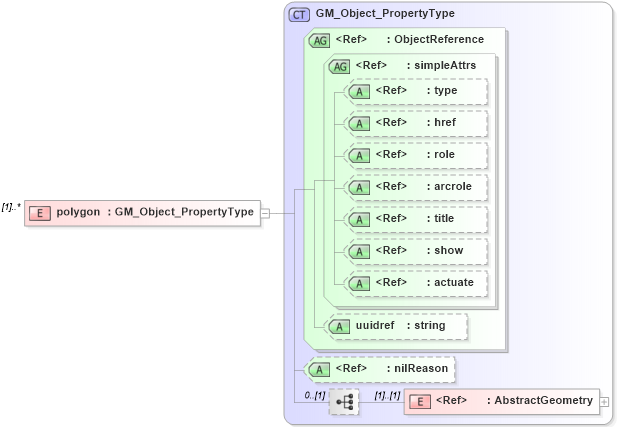Select the A icon of type attribute
The image size is (617, 427).
359,92
